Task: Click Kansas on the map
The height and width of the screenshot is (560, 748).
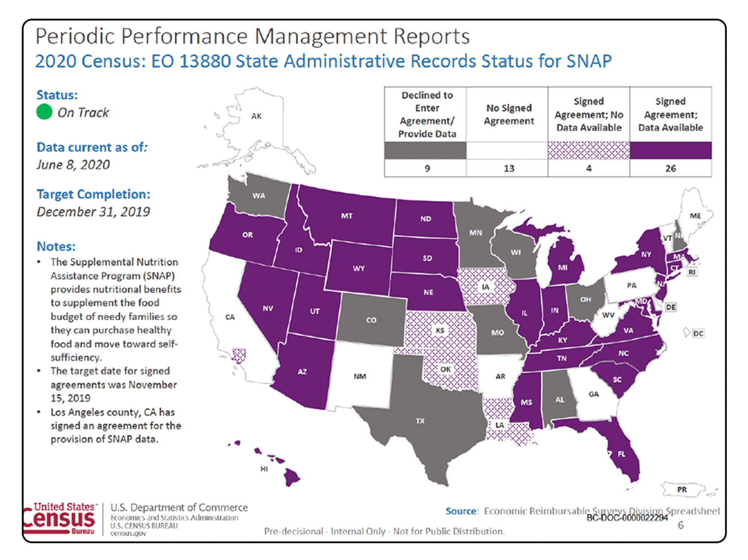Action: coord(440,330)
